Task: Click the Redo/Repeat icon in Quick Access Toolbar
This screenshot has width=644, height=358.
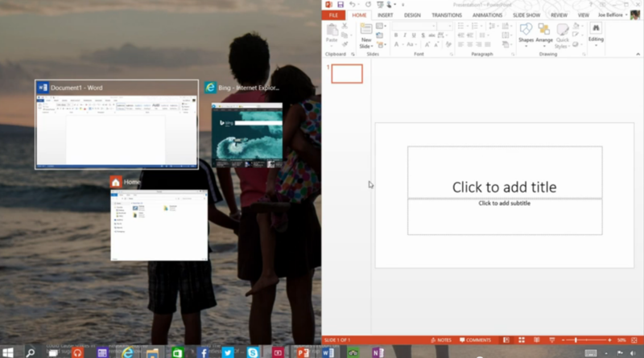Action: point(368,5)
